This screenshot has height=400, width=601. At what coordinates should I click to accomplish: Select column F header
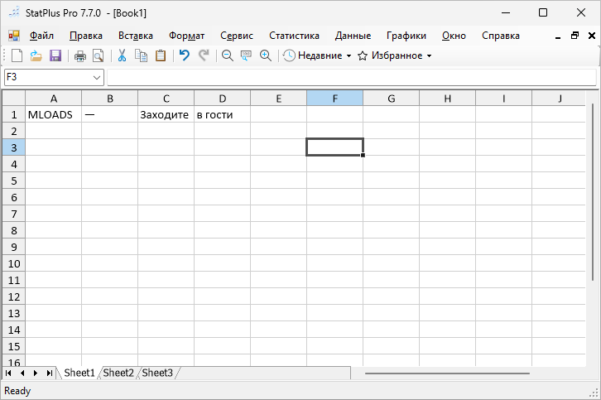[x=335, y=98]
